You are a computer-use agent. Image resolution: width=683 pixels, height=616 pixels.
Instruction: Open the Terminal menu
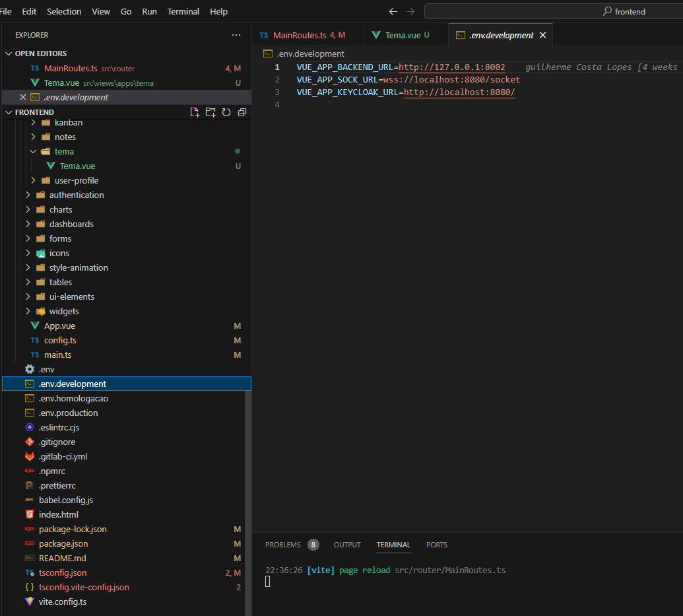[x=183, y=11]
